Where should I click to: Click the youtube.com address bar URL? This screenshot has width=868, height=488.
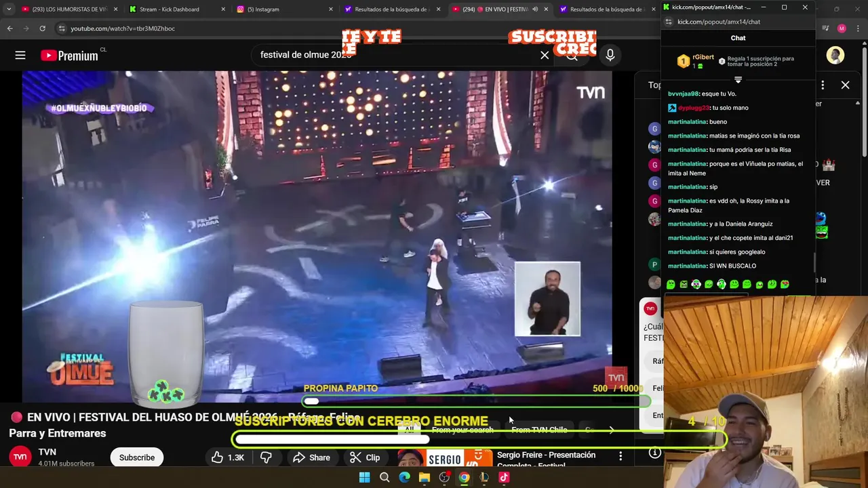(123, 28)
